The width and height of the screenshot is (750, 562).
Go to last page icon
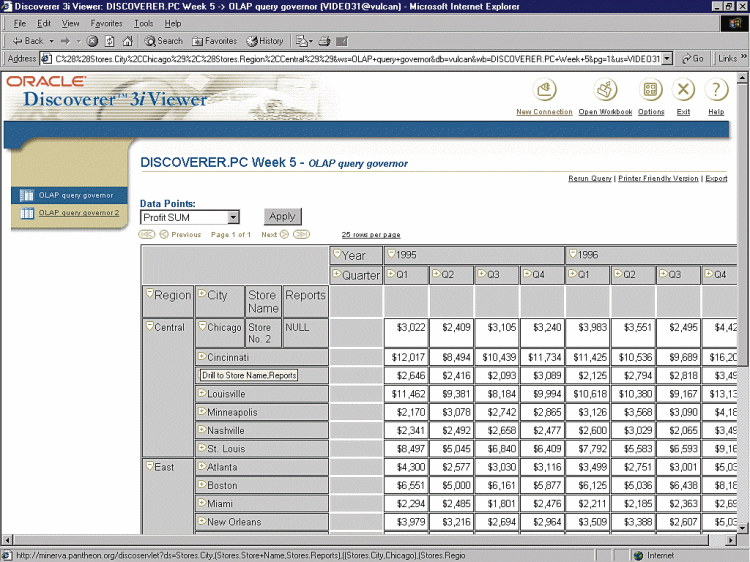(x=301, y=234)
